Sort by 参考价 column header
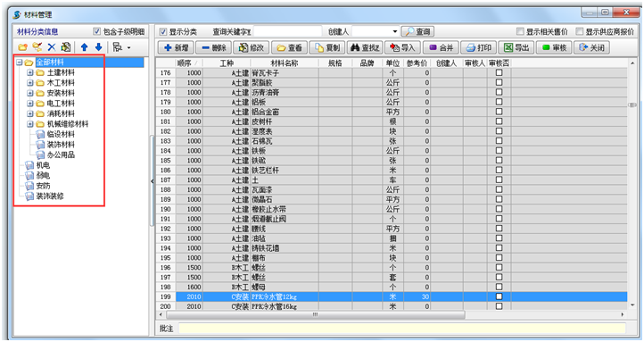 point(417,63)
